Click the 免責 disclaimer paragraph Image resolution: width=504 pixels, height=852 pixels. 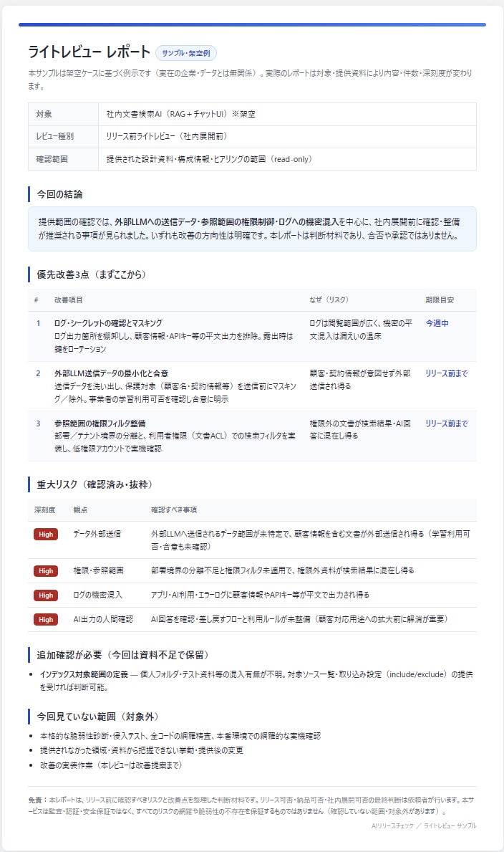pos(251,805)
